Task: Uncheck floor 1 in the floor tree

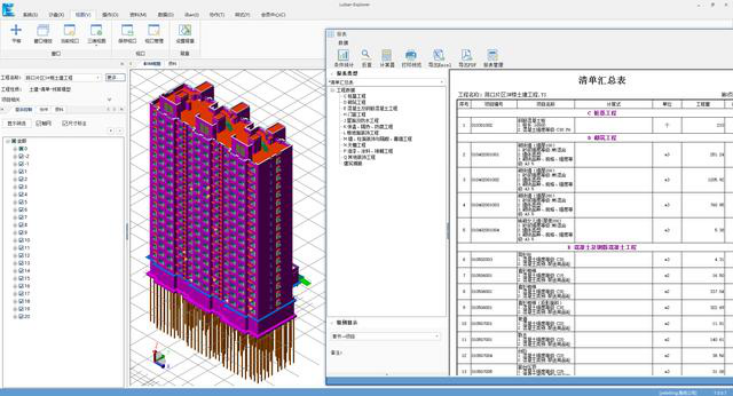Action: tap(21, 171)
